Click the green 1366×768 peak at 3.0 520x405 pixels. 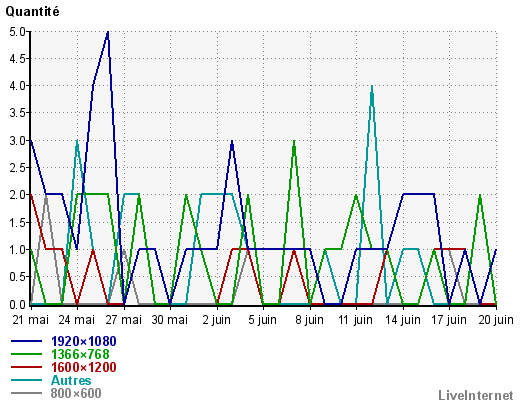pyautogui.click(x=294, y=142)
